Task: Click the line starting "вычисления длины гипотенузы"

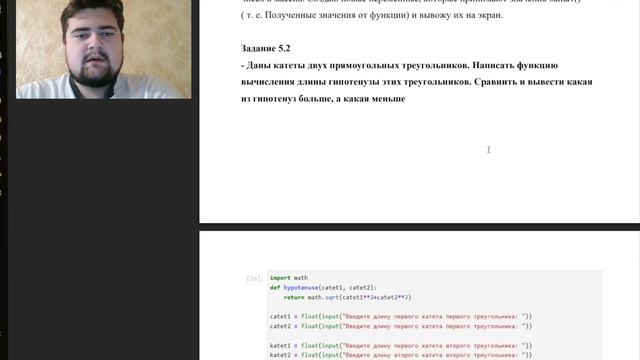Action: [416, 82]
